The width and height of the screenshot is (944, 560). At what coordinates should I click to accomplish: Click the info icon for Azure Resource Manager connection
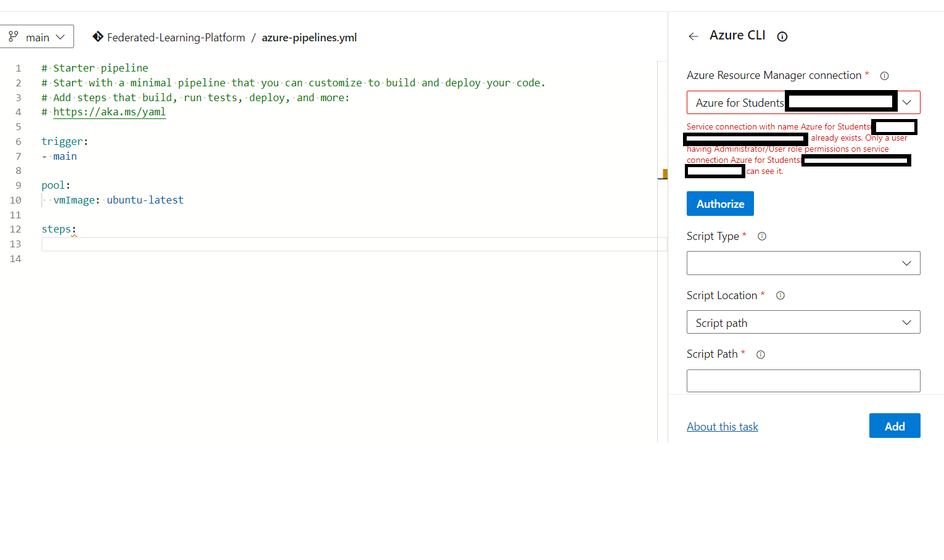884,75
